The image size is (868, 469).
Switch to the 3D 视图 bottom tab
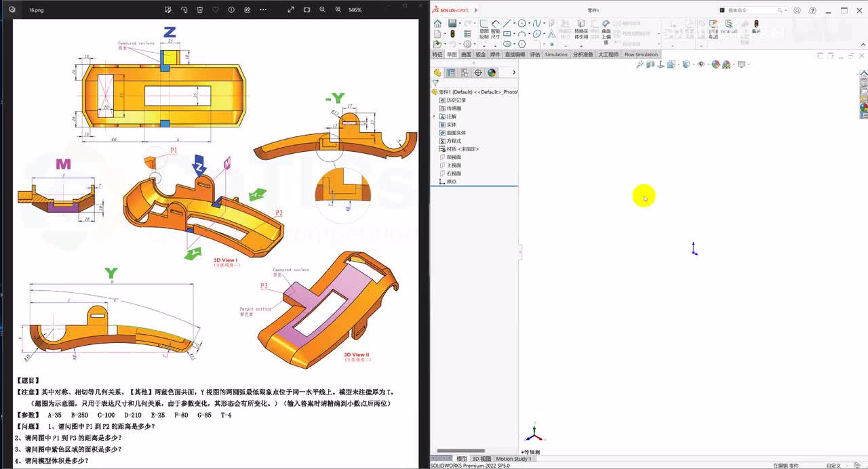pyautogui.click(x=481, y=459)
